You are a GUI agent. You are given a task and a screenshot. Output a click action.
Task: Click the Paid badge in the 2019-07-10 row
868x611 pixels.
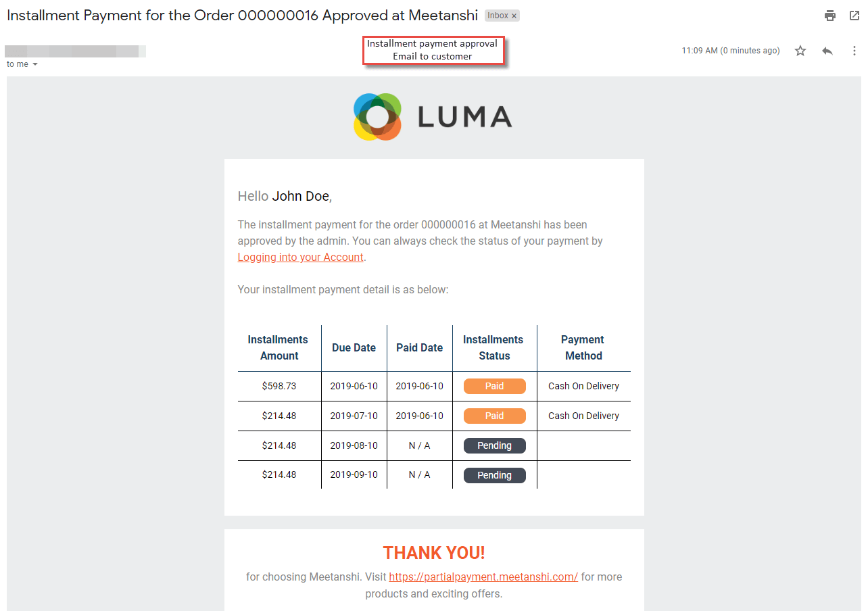(x=494, y=416)
